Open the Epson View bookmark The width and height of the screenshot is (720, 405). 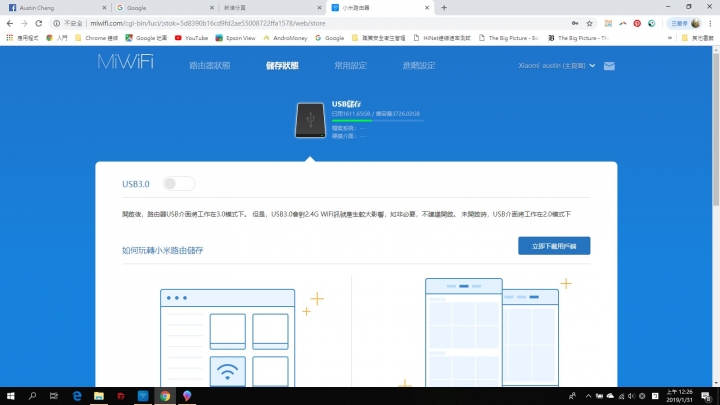pyautogui.click(x=236, y=38)
